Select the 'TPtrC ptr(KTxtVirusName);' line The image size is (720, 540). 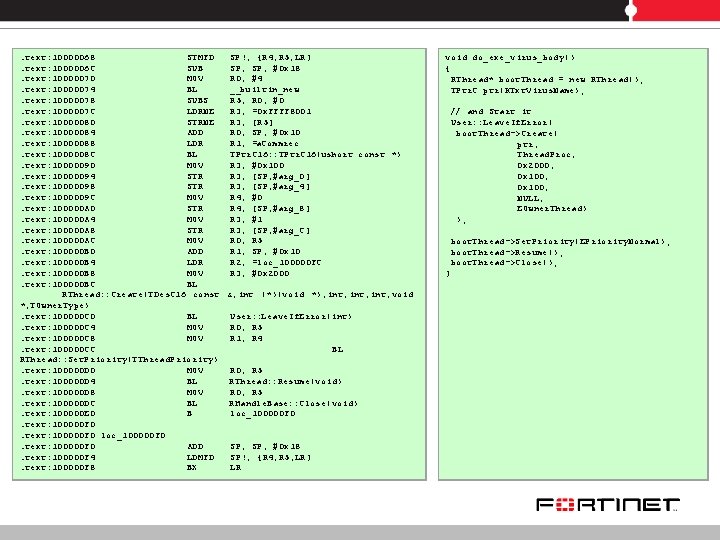(x=517, y=90)
